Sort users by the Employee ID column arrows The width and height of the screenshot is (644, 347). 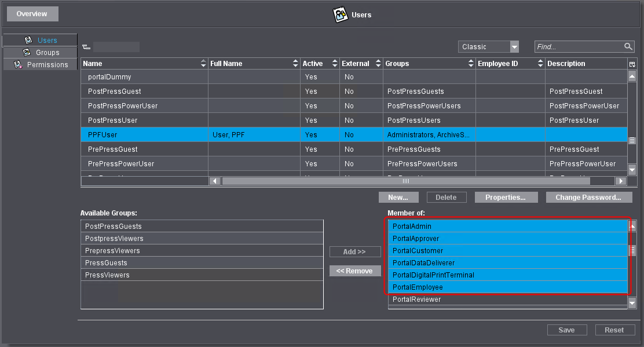tap(540, 64)
